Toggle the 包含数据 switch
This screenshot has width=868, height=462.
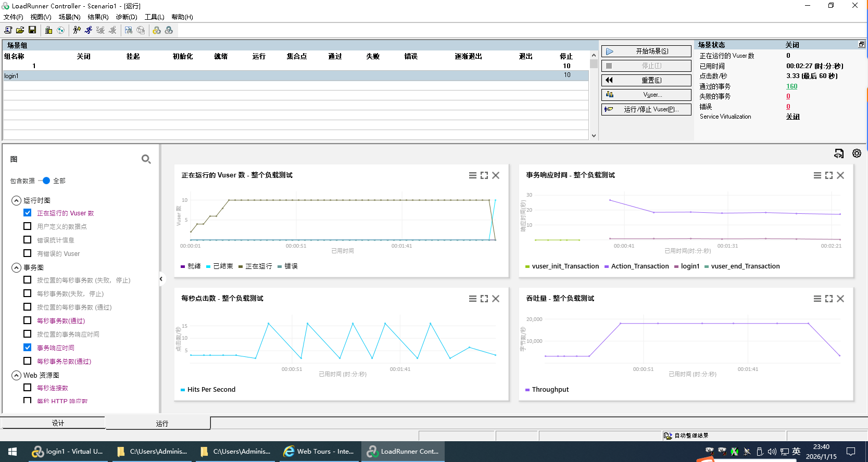(x=44, y=181)
